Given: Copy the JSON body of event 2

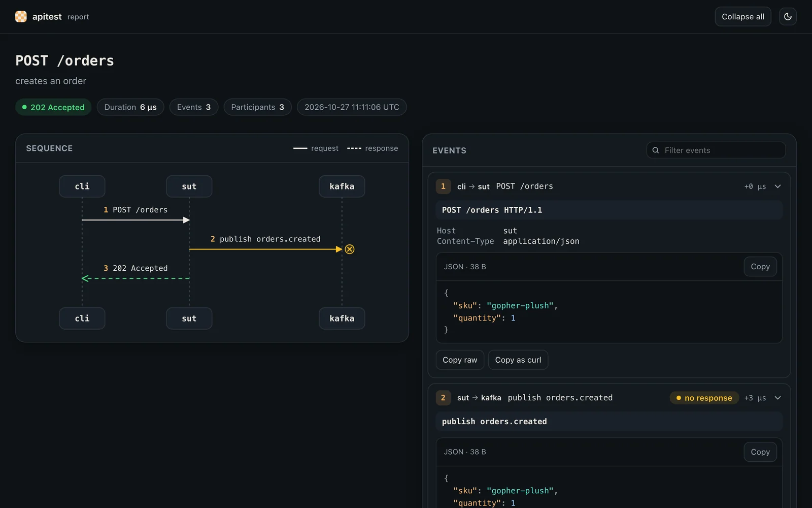Looking at the screenshot, I should click(760, 452).
